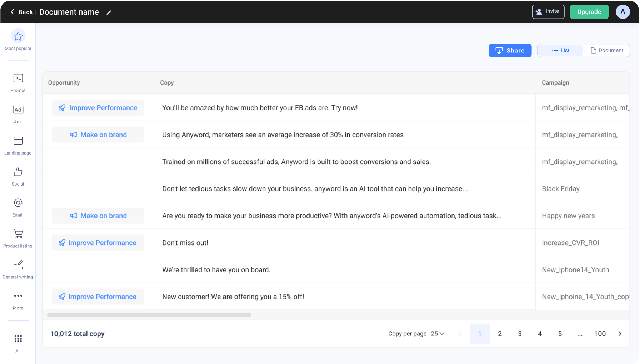Viewport: 639px width, 364px height.
Task: Select copy "Using Anyword, marketers see an average"
Action: [x=283, y=135]
